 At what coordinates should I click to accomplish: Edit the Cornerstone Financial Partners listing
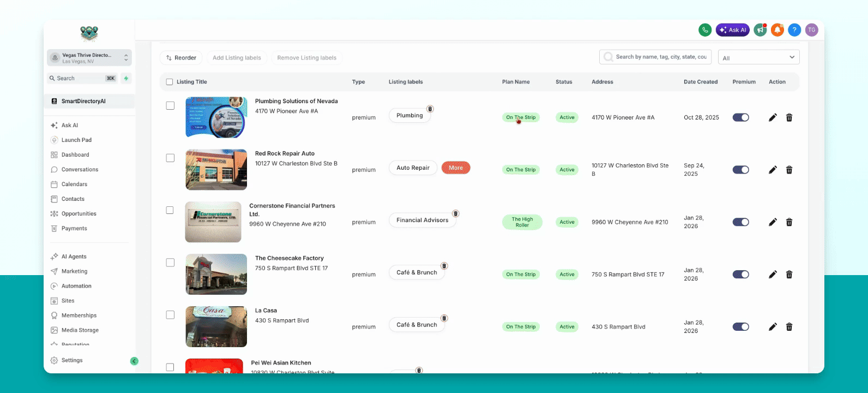[773, 222]
